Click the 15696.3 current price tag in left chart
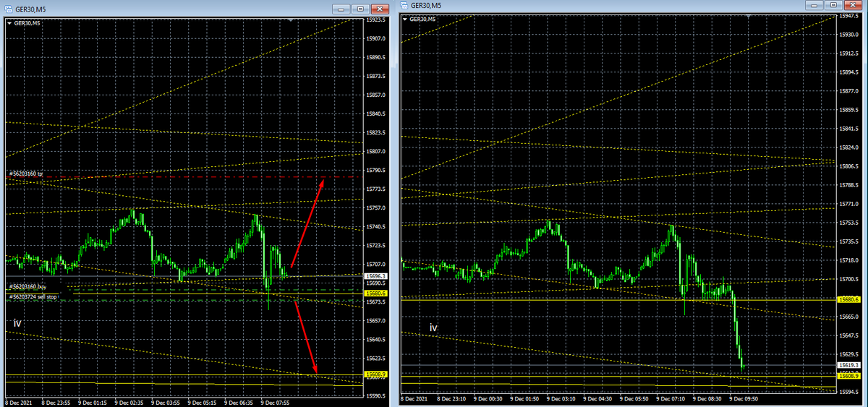The width and height of the screenshot is (868, 407). 376,276
